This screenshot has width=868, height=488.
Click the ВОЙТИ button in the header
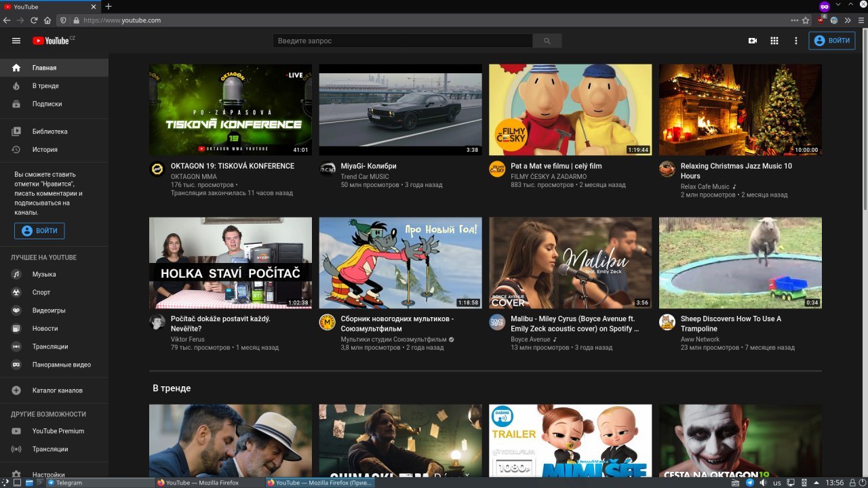pos(832,41)
